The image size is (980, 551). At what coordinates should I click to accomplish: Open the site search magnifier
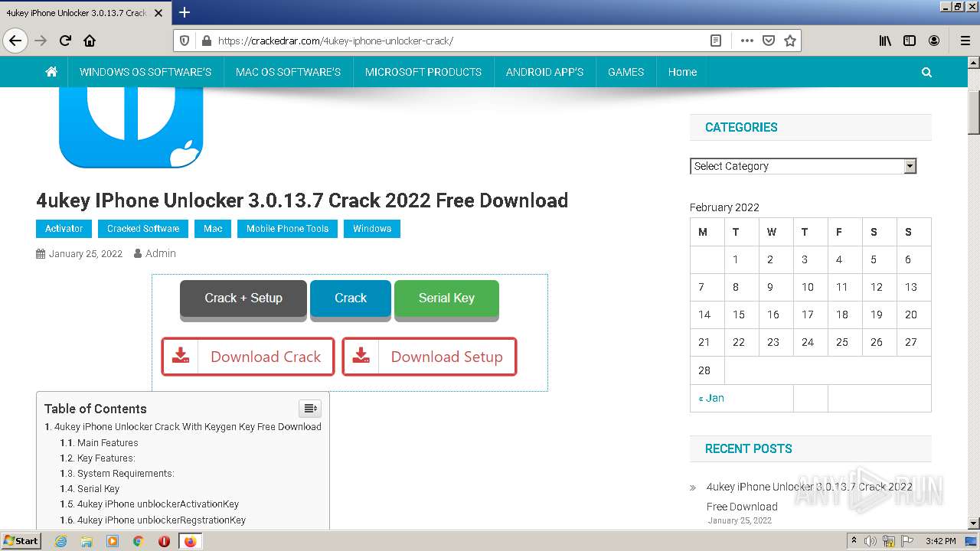click(x=926, y=72)
